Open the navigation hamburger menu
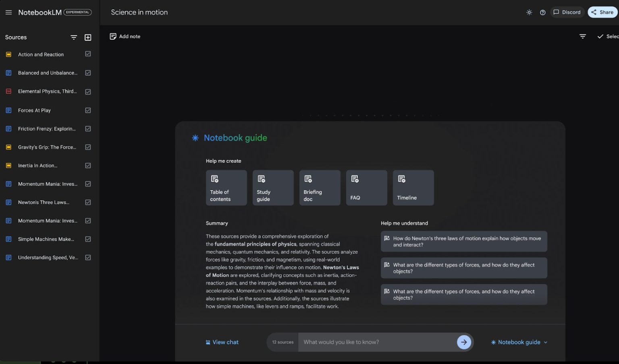This screenshot has height=364, width=619. pos(8,12)
